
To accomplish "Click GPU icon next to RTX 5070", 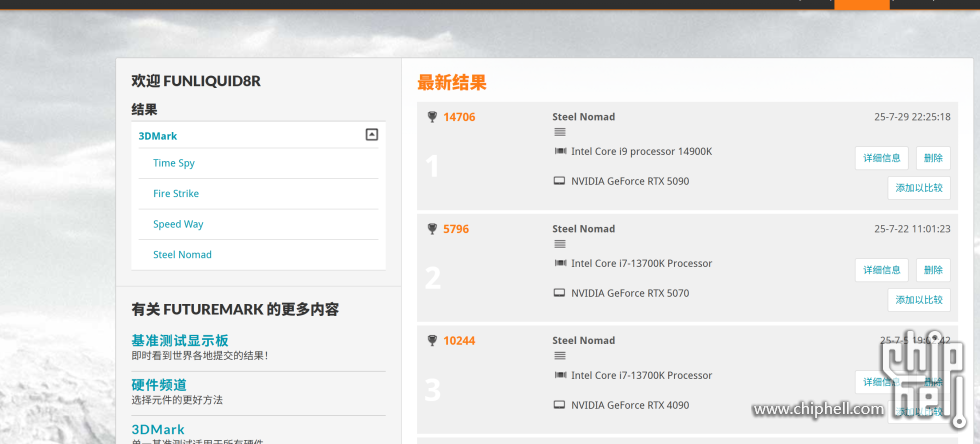I will (559, 293).
